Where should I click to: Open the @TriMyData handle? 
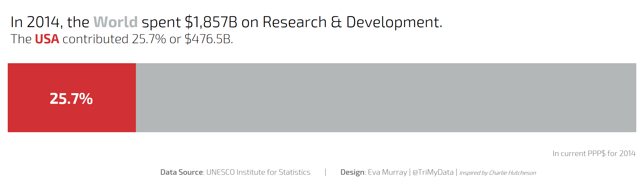[x=433, y=172]
